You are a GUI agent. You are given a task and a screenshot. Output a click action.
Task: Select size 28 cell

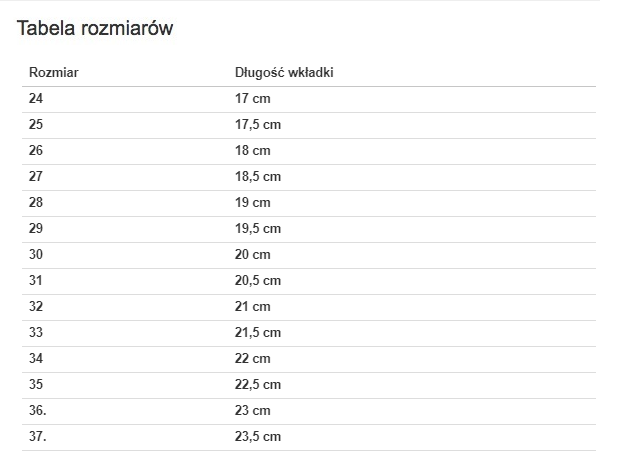(x=37, y=203)
